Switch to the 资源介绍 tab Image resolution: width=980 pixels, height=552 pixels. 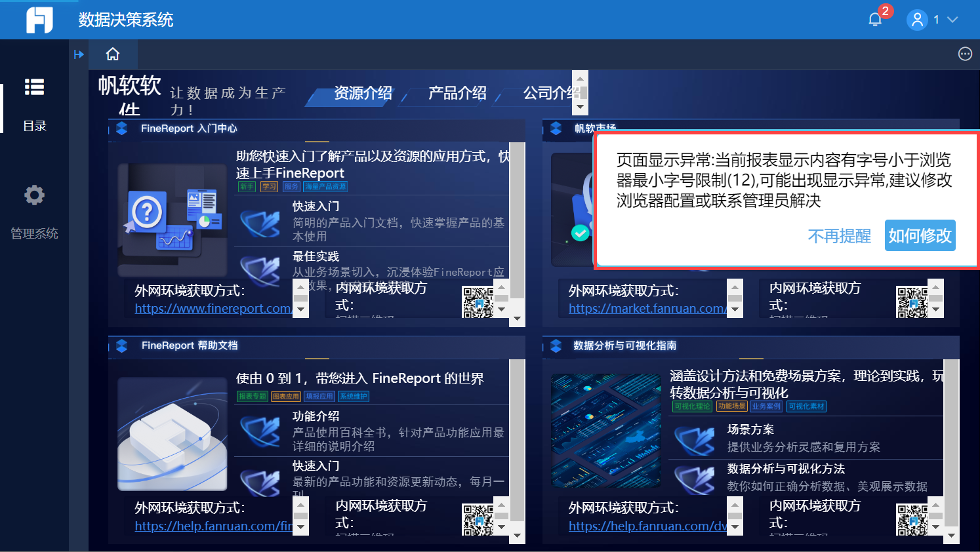[363, 93]
